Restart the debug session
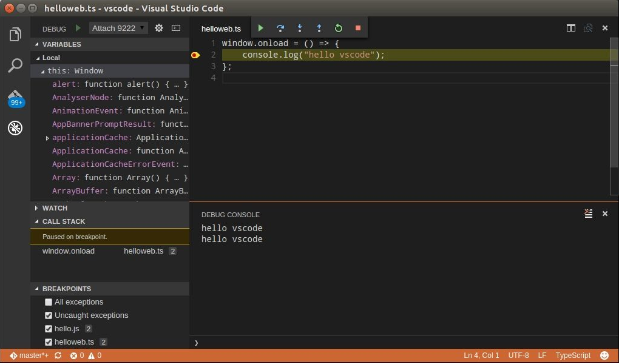The image size is (619, 364). coord(338,28)
